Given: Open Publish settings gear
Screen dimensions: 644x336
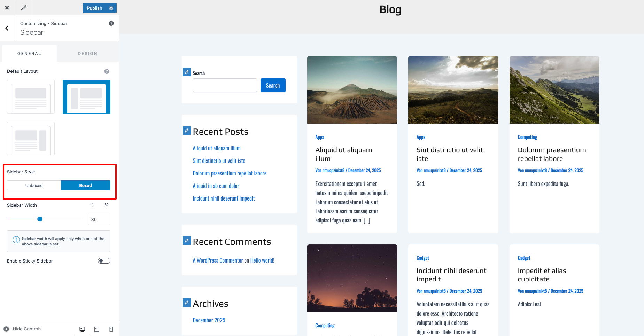Looking at the screenshot, I should (x=111, y=8).
